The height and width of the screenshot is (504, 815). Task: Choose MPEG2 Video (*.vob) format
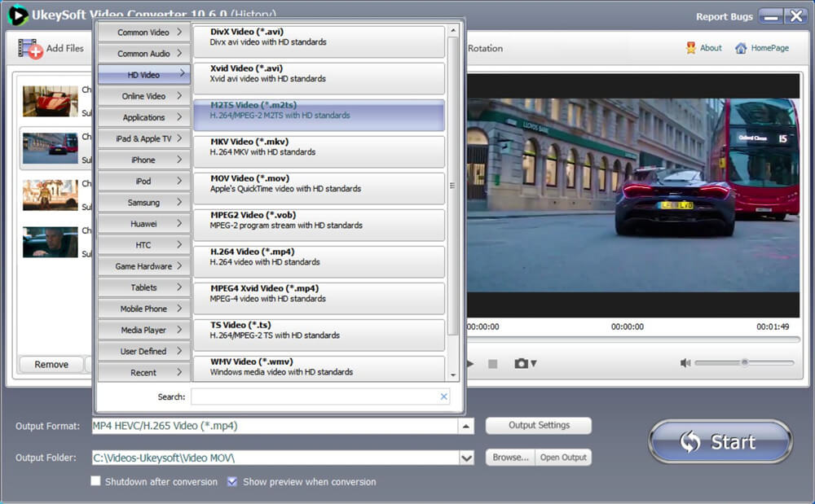(x=319, y=225)
